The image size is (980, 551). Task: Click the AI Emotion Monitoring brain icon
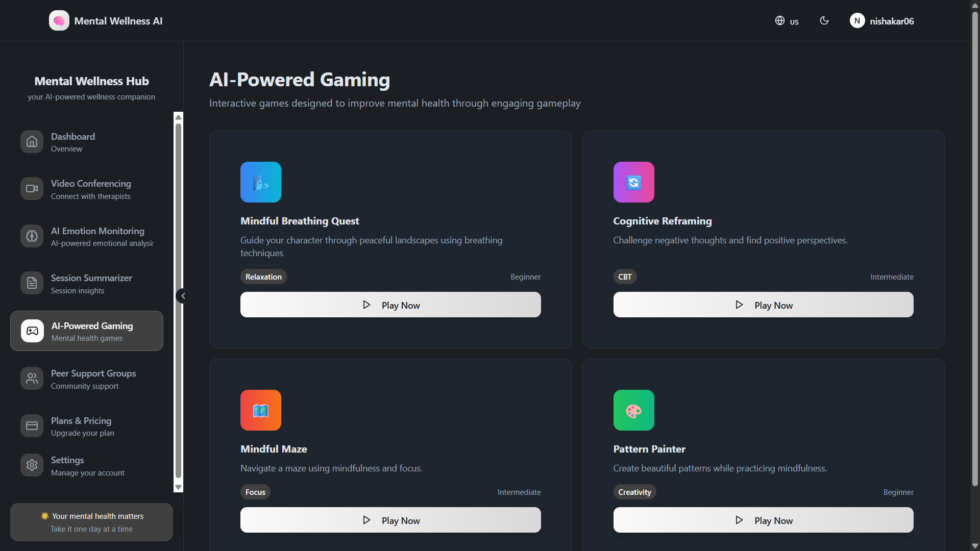[x=32, y=236]
